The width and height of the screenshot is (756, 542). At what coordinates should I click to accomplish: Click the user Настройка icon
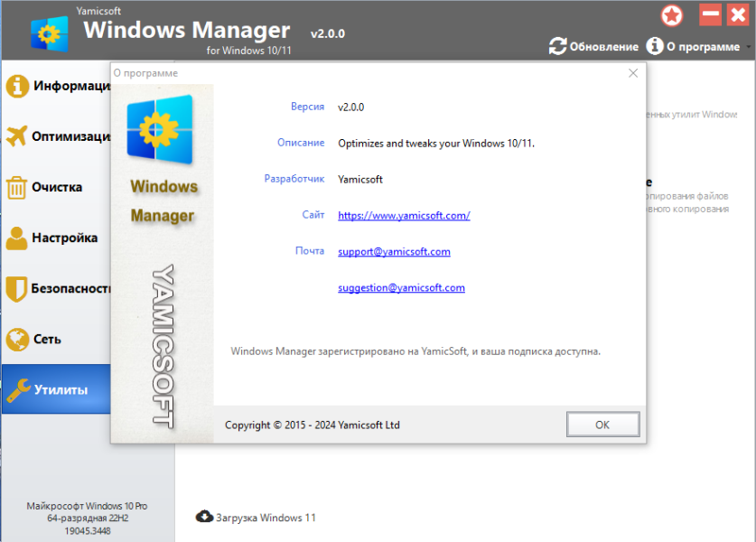tap(17, 238)
